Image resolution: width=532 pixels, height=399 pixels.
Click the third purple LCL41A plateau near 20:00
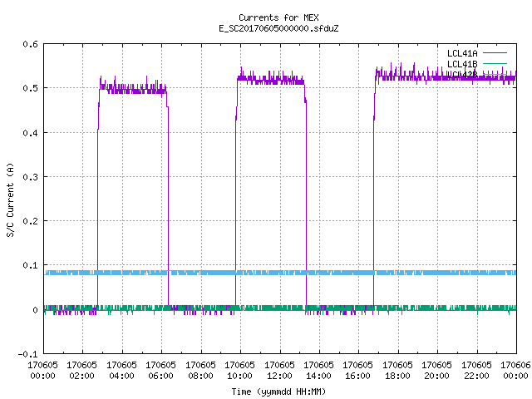[x=446, y=77]
